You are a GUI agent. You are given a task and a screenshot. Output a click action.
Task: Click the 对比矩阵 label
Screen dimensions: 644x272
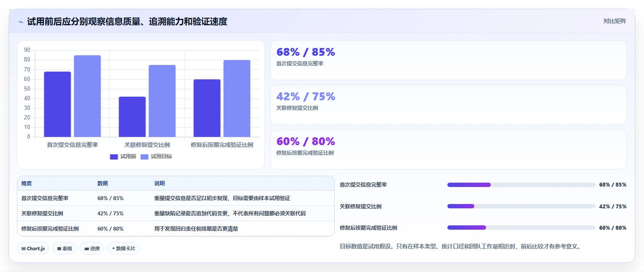[x=615, y=21]
